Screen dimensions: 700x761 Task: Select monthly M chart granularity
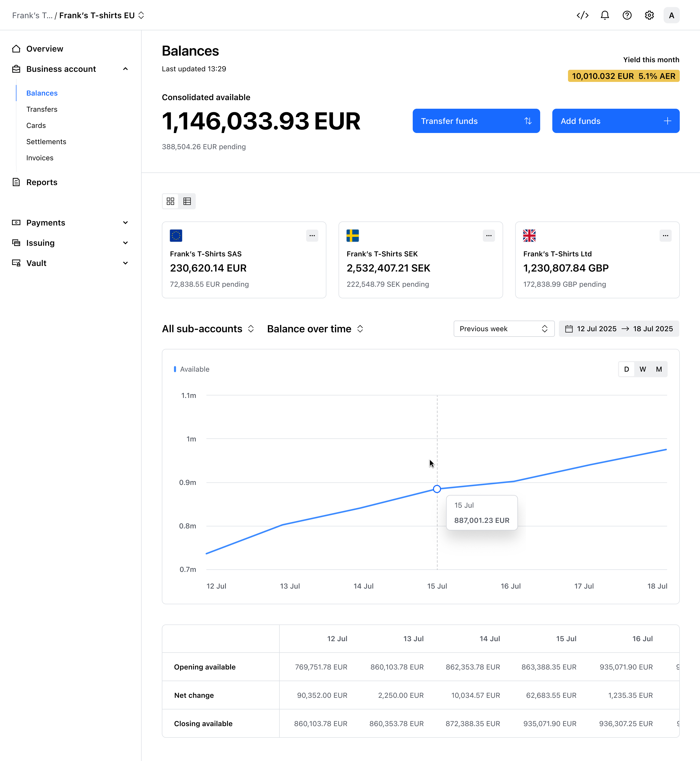point(659,369)
